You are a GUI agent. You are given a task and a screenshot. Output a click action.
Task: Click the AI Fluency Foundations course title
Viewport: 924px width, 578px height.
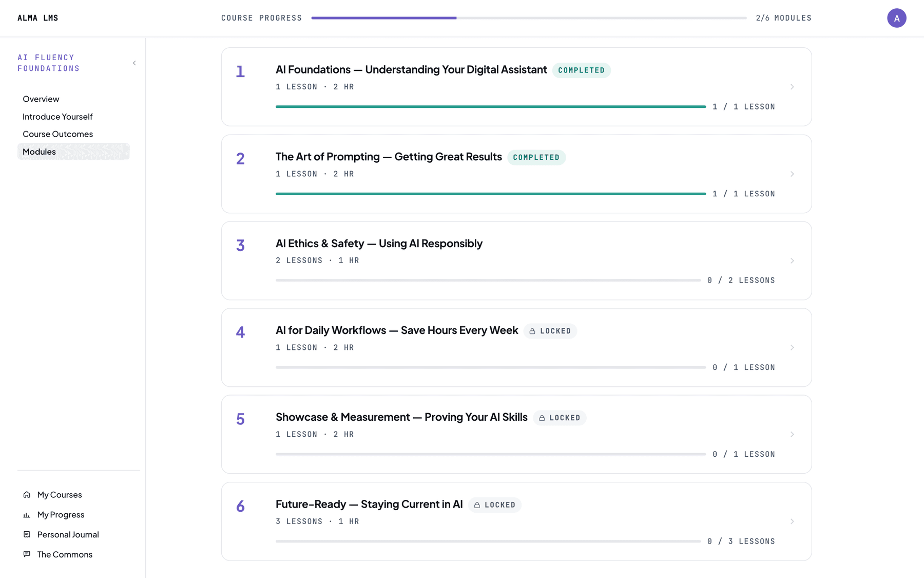pyautogui.click(x=49, y=63)
